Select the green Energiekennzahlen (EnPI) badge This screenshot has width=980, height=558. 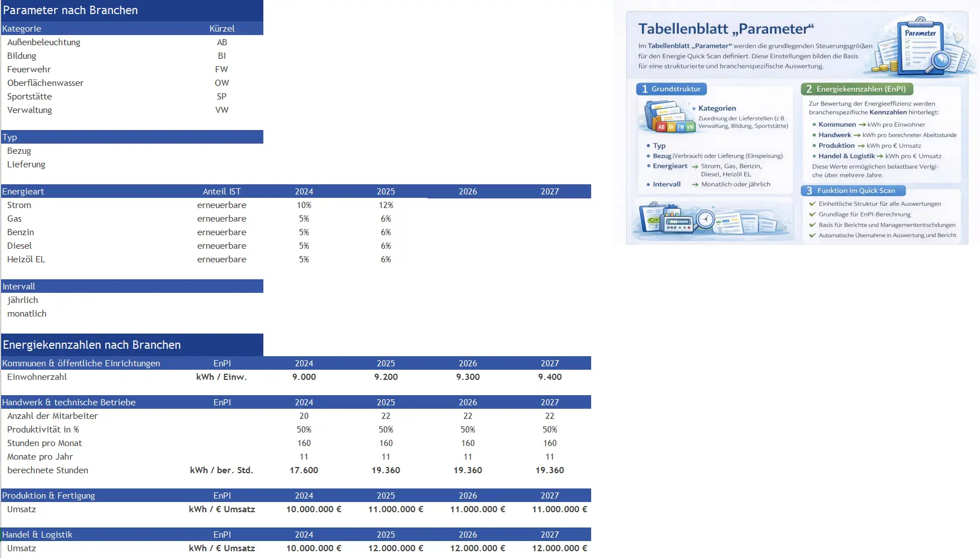point(856,89)
